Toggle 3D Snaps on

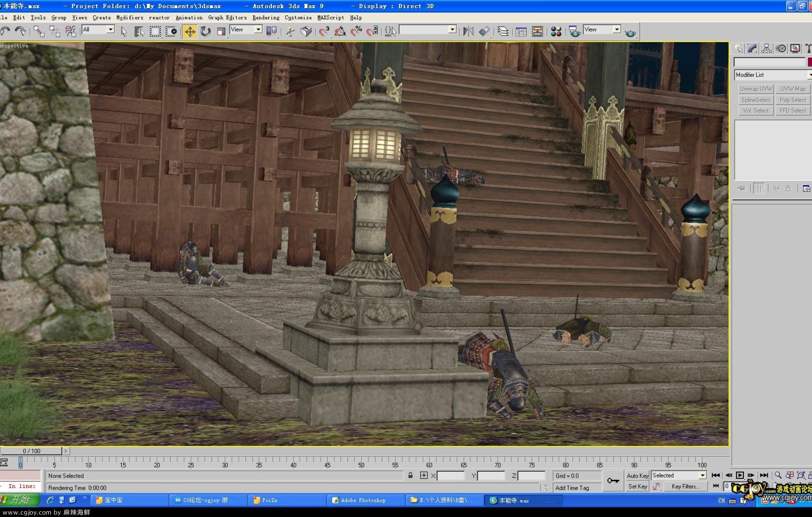(x=324, y=31)
